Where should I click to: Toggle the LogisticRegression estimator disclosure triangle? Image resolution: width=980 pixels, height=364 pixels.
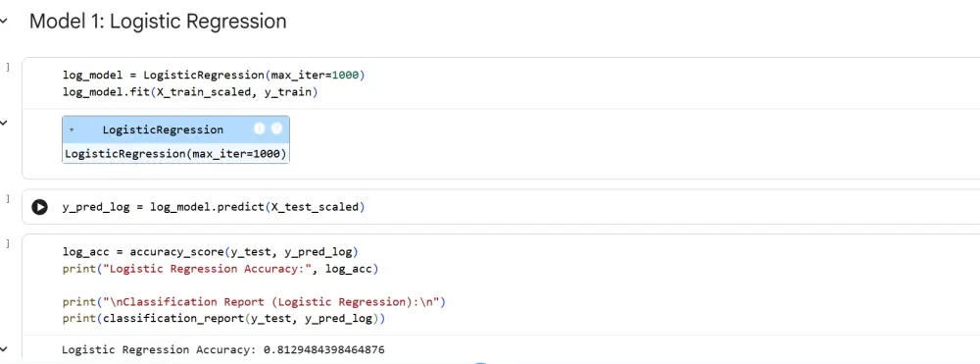pos(72,130)
